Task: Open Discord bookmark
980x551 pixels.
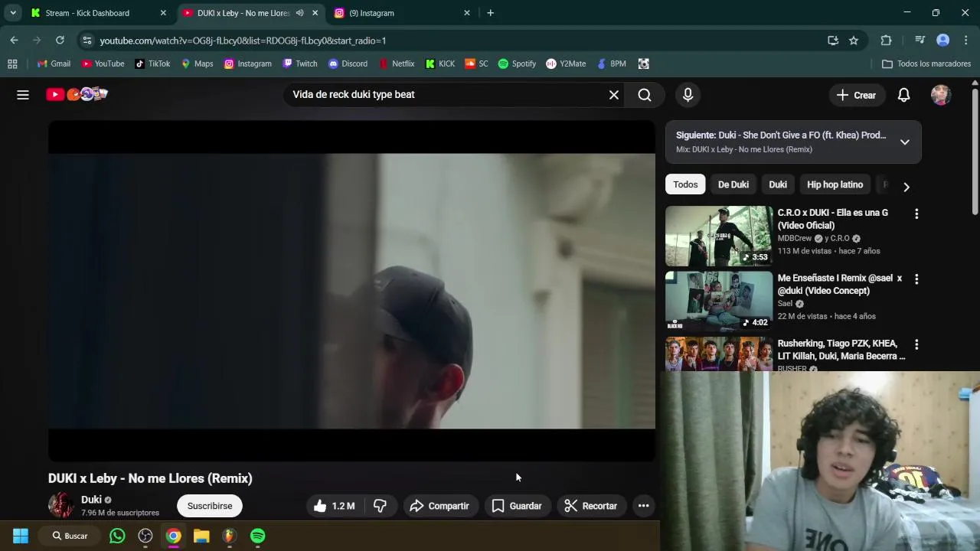Action: pos(348,64)
